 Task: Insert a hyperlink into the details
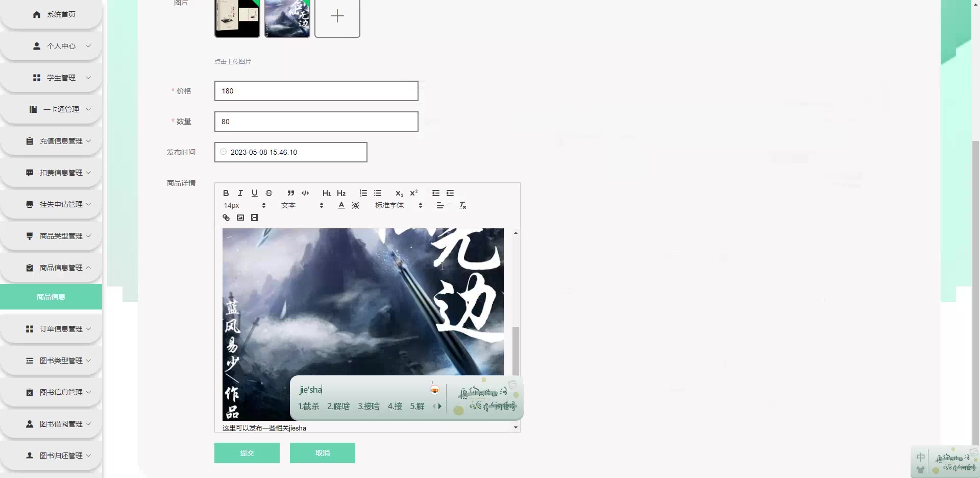226,218
